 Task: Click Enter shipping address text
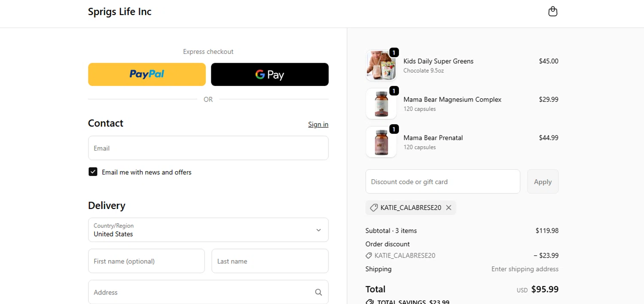coord(525,269)
